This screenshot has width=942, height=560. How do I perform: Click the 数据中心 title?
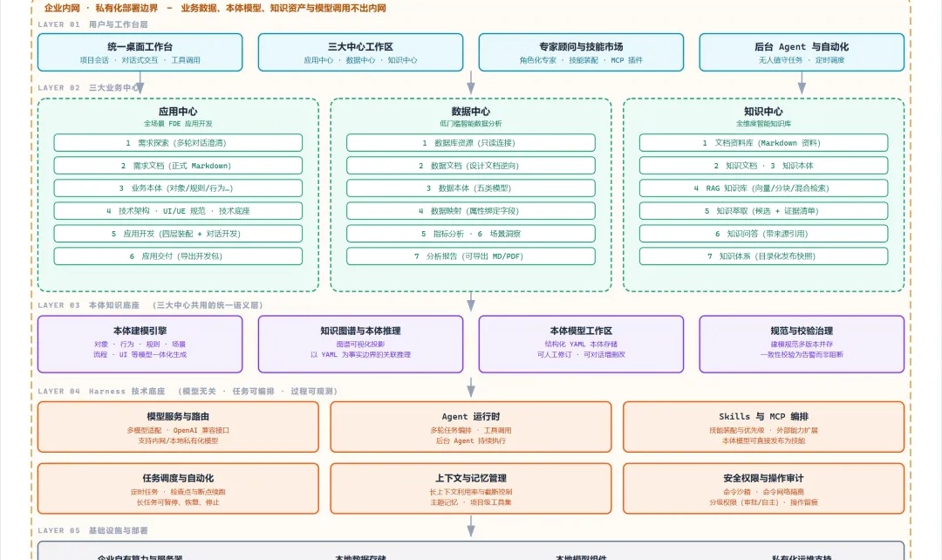click(470, 111)
